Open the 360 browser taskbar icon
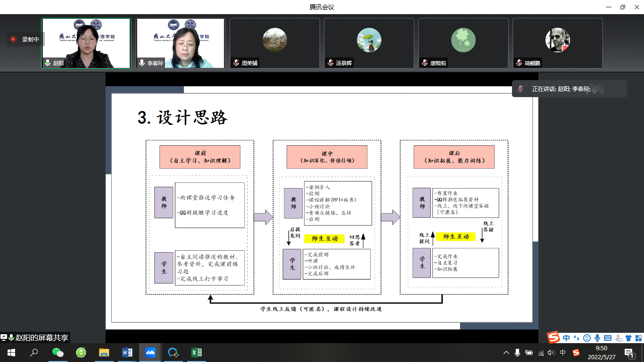644x362 pixels. [81, 353]
